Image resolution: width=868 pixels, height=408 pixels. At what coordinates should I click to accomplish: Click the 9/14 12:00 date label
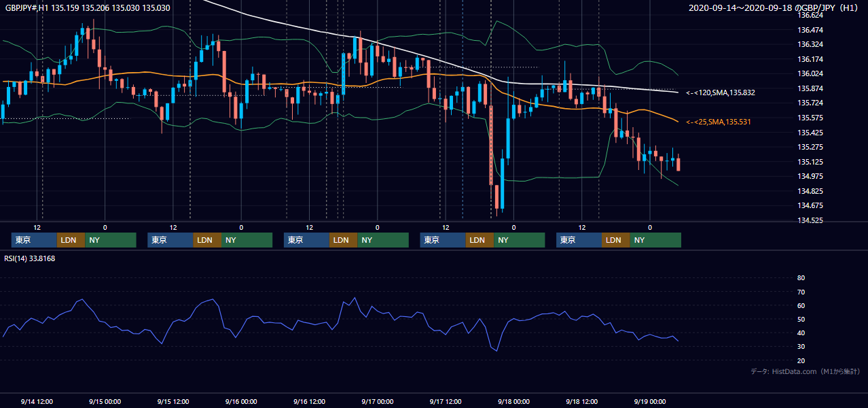tap(37, 401)
